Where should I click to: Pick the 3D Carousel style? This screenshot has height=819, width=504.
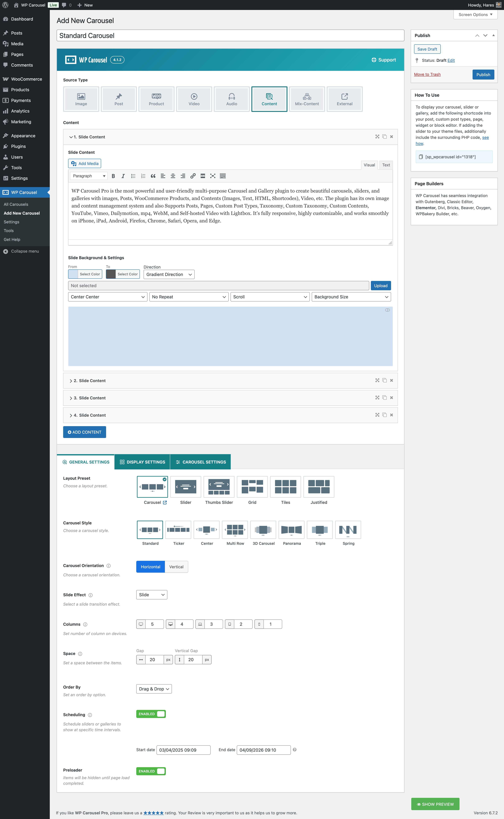pyautogui.click(x=263, y=530)
